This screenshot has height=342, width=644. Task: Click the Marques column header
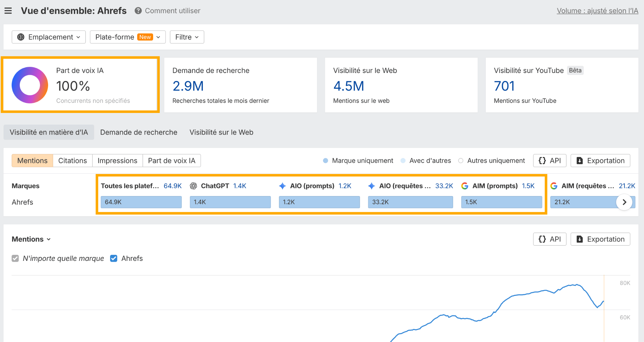point(25,186)
